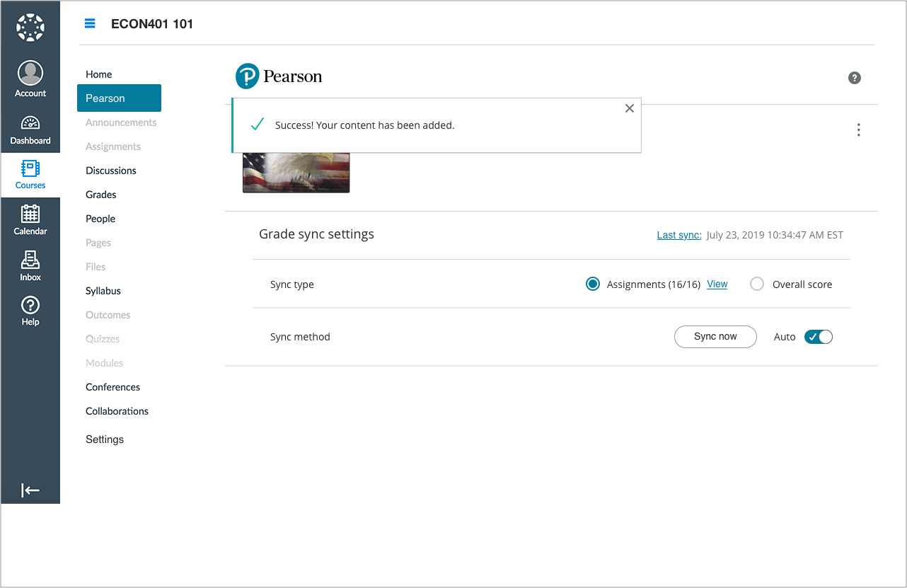Viewport: 907px width, 588px height.
Task: Go to the Dashboard
Action: click(x=30, y=130)
